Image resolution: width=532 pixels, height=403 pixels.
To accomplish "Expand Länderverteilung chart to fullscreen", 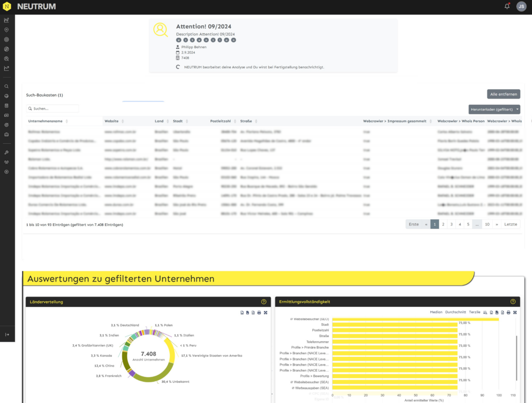I will 265,313.
